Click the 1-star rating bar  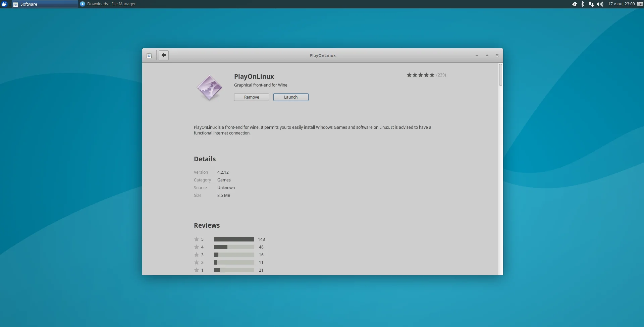click(x=234, y=270)
